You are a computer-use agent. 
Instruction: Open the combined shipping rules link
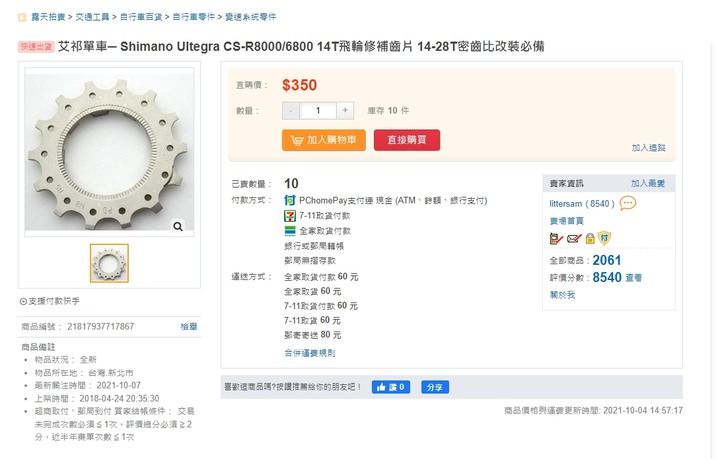(x=309, y=353)
